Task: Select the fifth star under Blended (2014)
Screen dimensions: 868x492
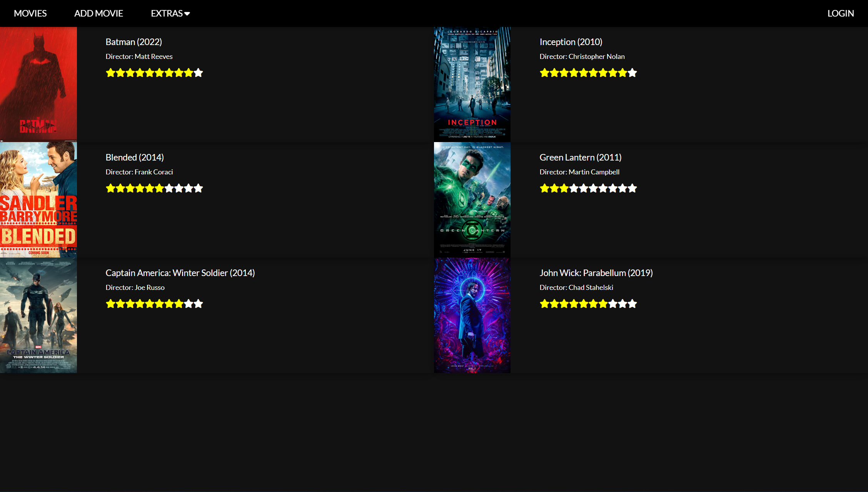Action: 150,188
